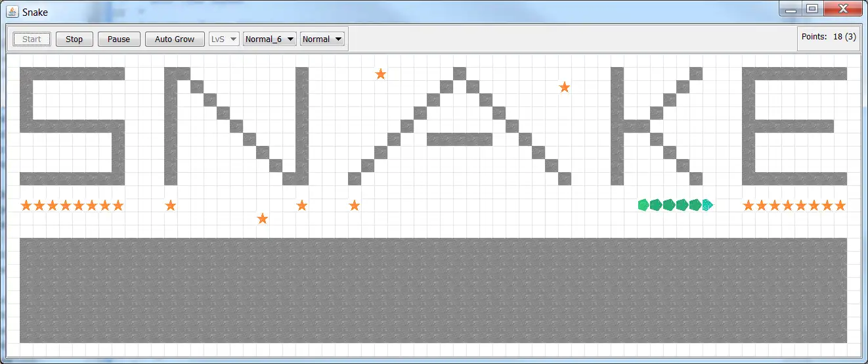Click the last star in the row under letter E
This screenshot has height=364, width=868.
pos(840,205)
